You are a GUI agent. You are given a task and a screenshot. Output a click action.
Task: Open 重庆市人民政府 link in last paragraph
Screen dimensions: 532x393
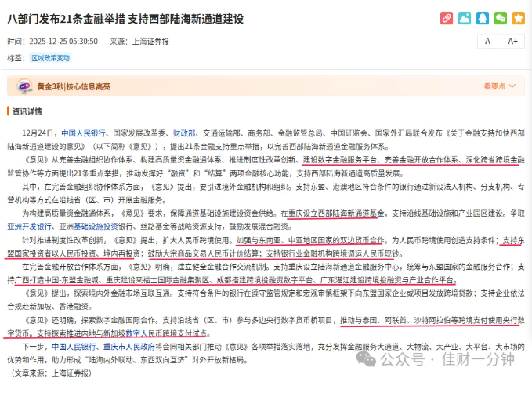click(x=129, y=347)
